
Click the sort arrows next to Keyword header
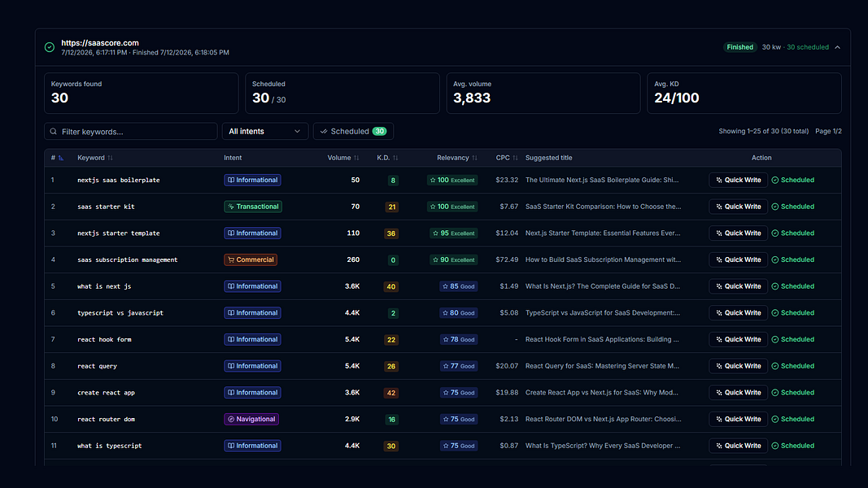(x=110, y=158)
